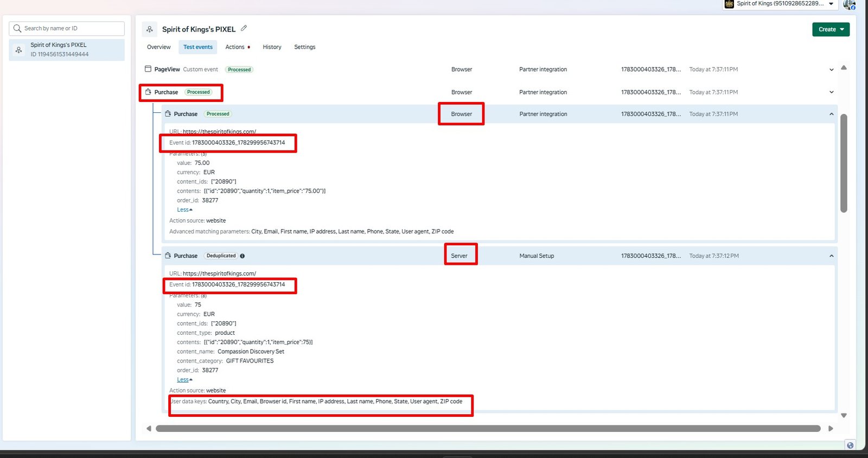Click the value 75.00 parameter
Screen dimensions: 868x458
[x=202, y=163]
